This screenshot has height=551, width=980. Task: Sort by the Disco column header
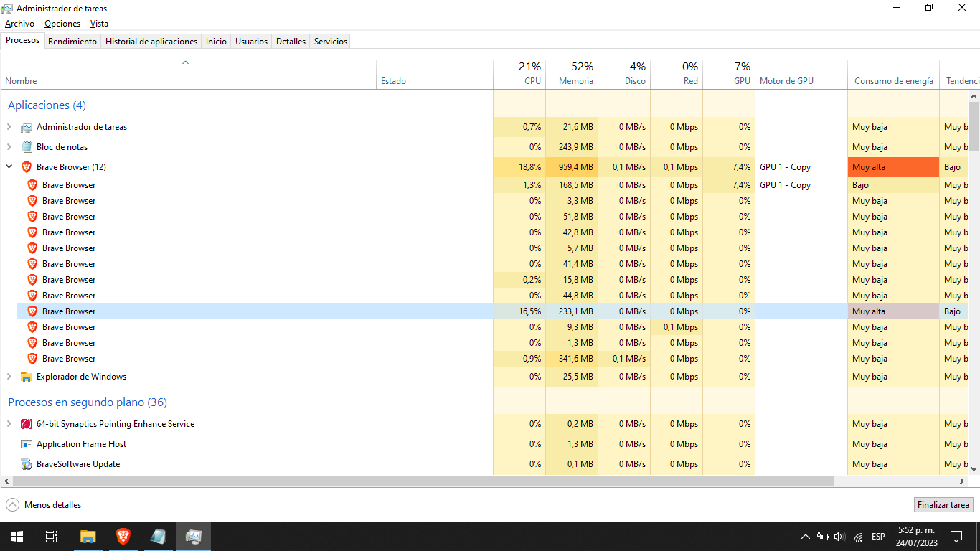624,74
